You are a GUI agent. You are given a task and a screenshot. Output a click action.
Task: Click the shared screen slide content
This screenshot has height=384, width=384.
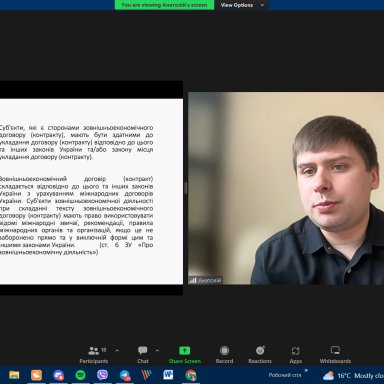tap(91, 191)
